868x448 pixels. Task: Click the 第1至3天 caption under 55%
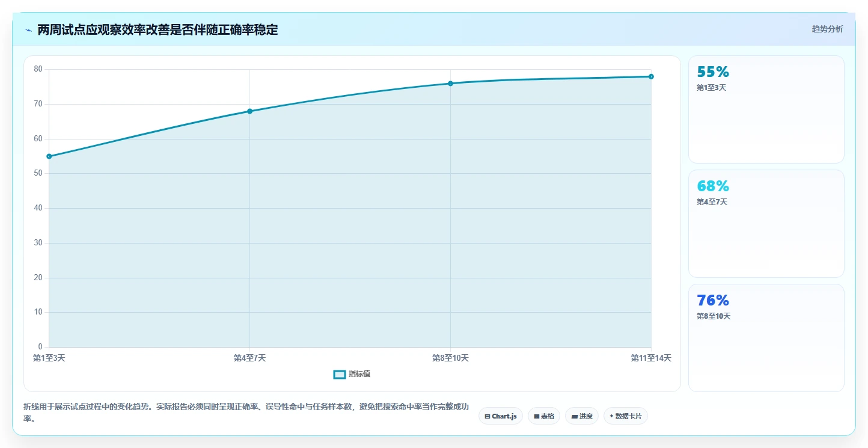click(x=712, y=88)
